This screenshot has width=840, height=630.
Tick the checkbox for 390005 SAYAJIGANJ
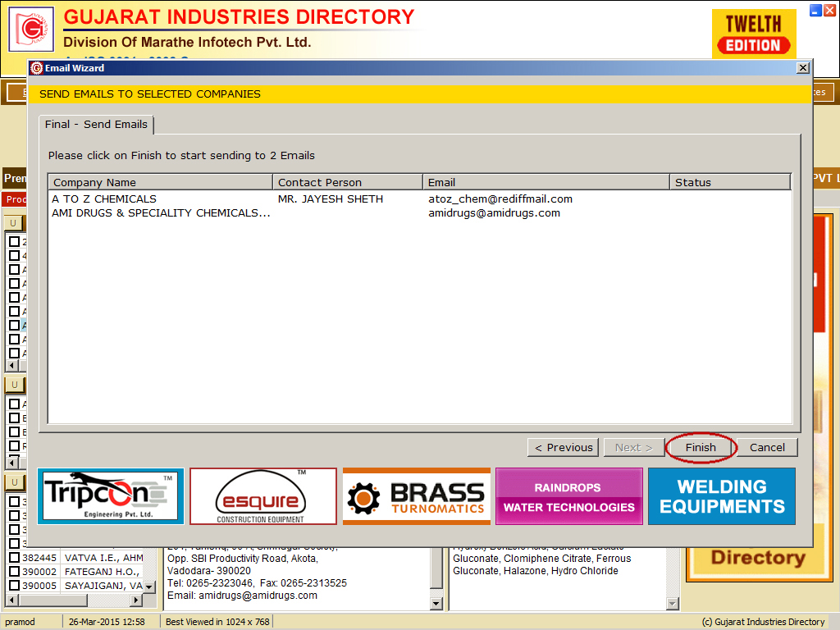pyautogui.click(x=15, y=586)
